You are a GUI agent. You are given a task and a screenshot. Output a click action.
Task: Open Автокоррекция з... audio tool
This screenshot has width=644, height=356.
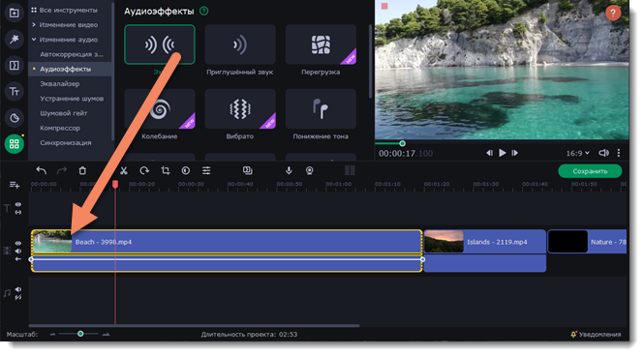pyautogui.click(x=72, y=54)
